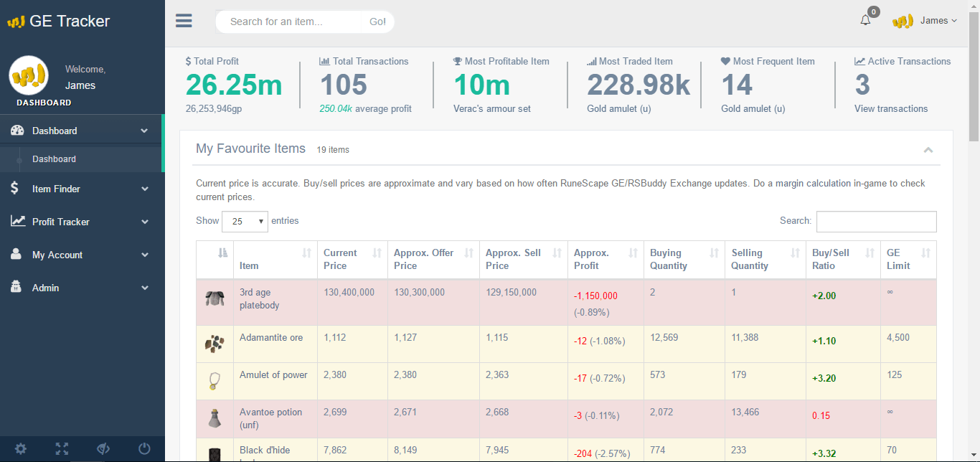Open settings gear at sidebar bottom
Image resolution: width=980 pixels, height=462 pixels.
21,449
